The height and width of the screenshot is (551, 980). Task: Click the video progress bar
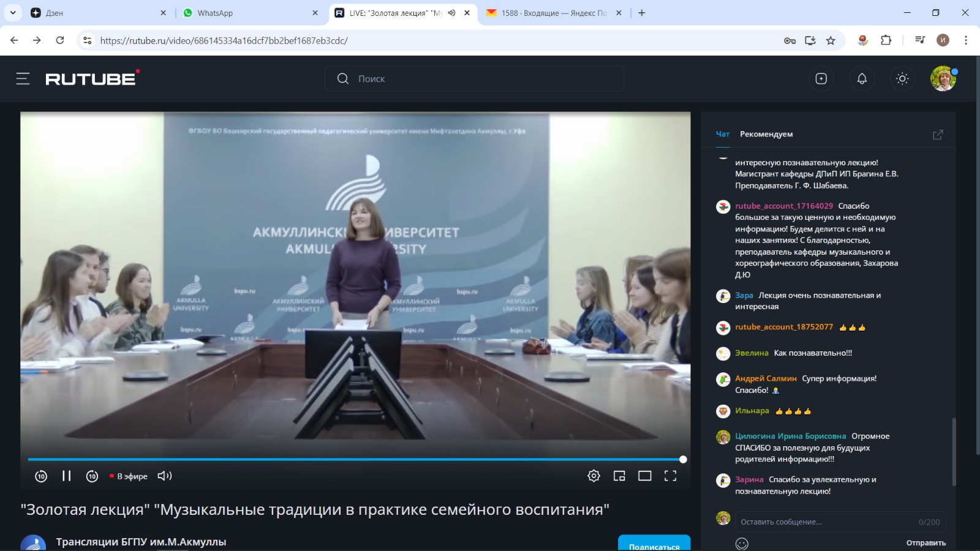(x=355, y=459)
